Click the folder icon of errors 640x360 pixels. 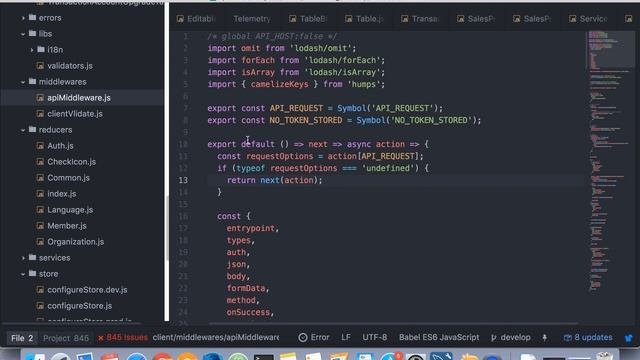[33, 18]
